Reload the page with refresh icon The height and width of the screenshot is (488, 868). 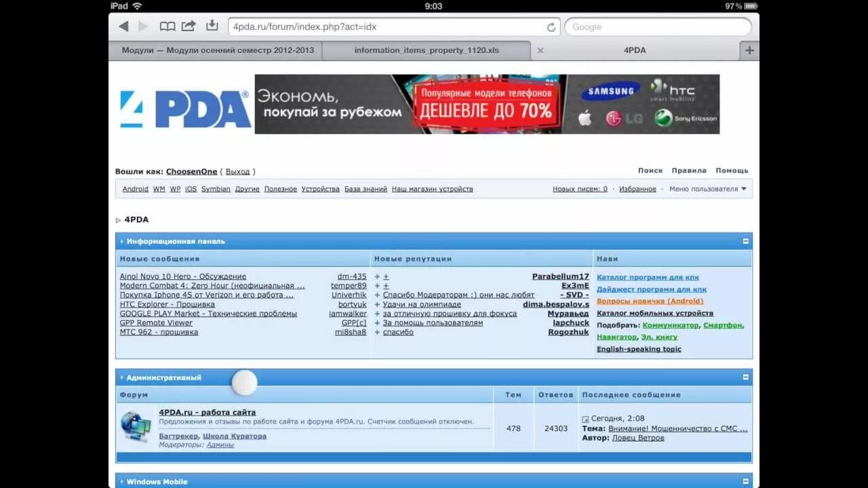[551, 27]
